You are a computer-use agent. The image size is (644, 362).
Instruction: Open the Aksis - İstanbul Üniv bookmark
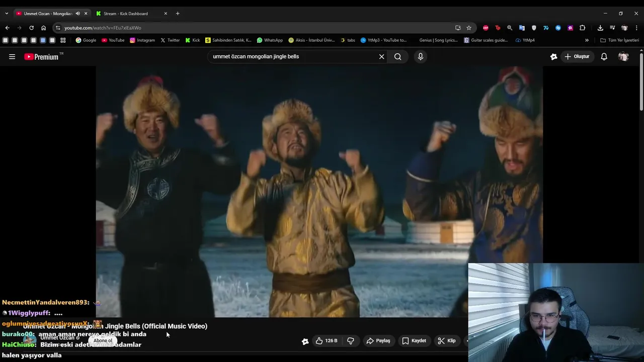tap(311, 40)
